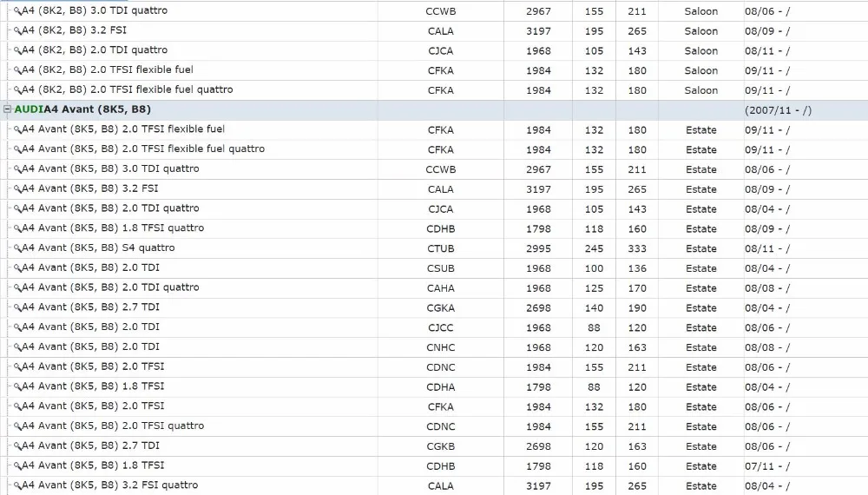This screenshot has width=868, height=495.
Task: Click horsepower value 333
Action: (x=637, y=248)
